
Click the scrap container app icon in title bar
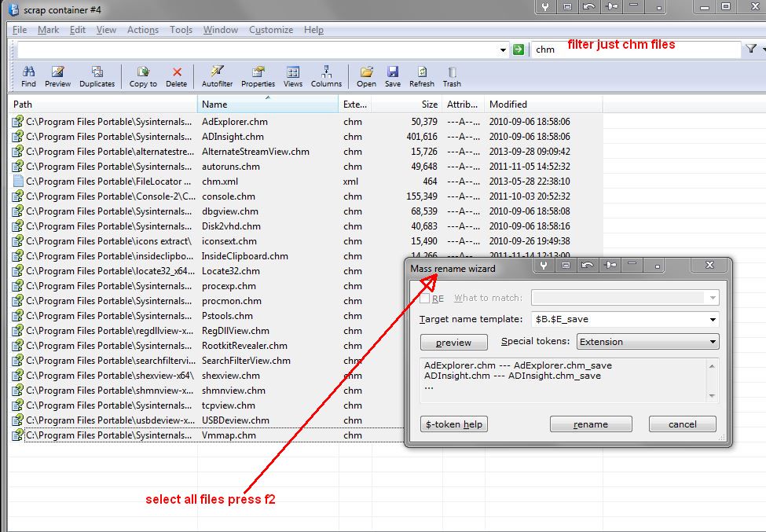(x=13, y=9)
